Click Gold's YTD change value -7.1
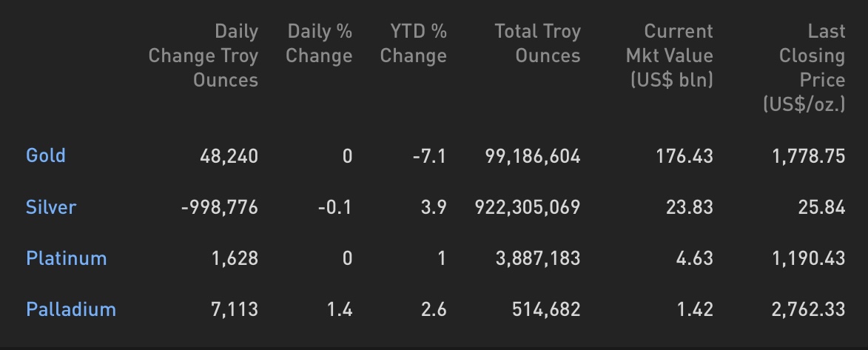Screen dimensions: 868x350 point(430,156)
